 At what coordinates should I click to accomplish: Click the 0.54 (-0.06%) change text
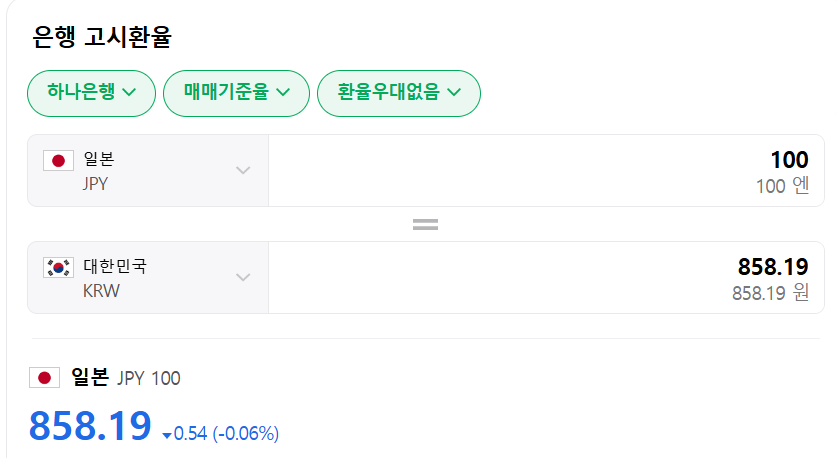[226, 434]
